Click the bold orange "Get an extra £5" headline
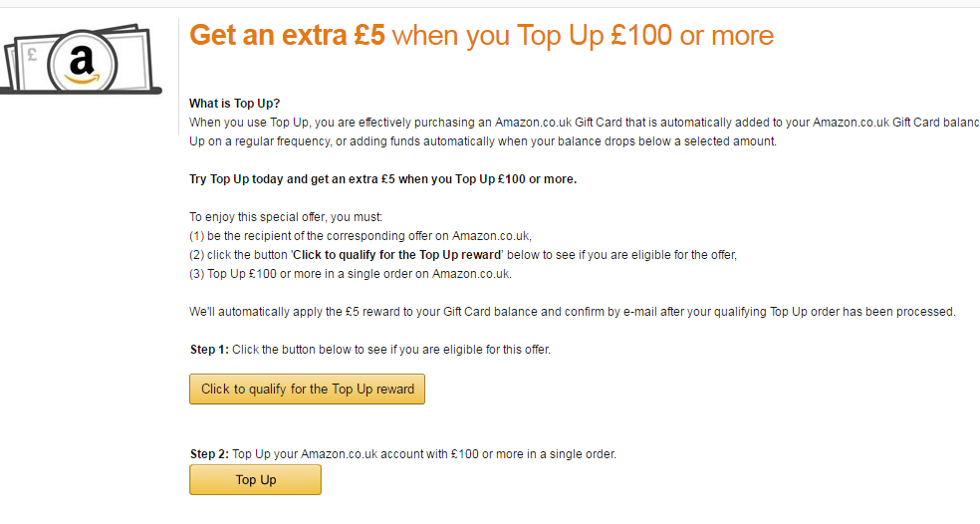Viewport: 980px width, 524px height. [x=287, y=36]
